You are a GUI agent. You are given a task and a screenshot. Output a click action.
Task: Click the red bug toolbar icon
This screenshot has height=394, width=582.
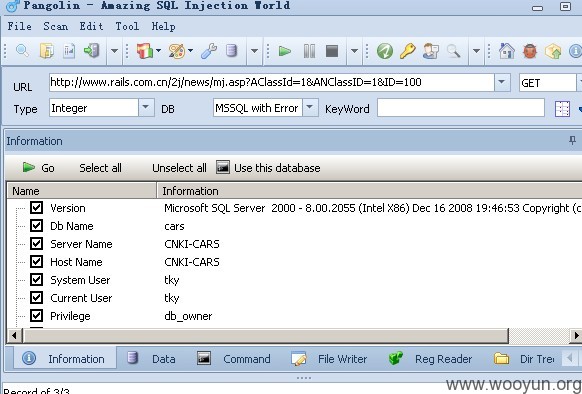[530, 51]
